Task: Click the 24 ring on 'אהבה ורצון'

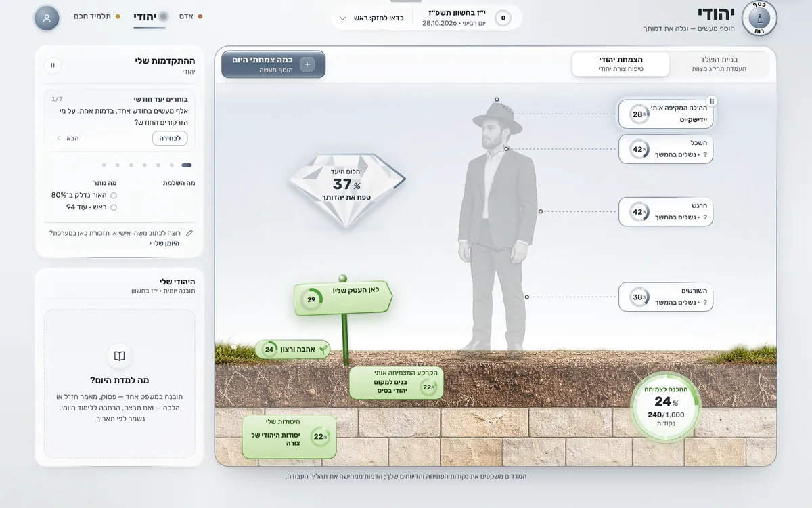Action: 269,350
